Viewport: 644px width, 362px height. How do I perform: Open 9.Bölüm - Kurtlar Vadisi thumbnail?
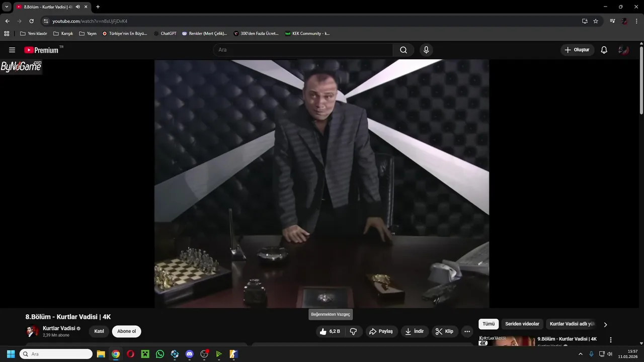[x=506, y=341]
